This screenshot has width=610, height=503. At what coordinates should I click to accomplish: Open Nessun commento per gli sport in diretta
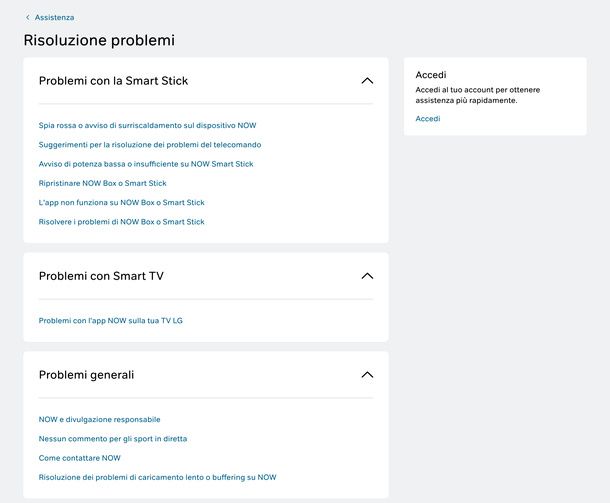pos(113,439)
